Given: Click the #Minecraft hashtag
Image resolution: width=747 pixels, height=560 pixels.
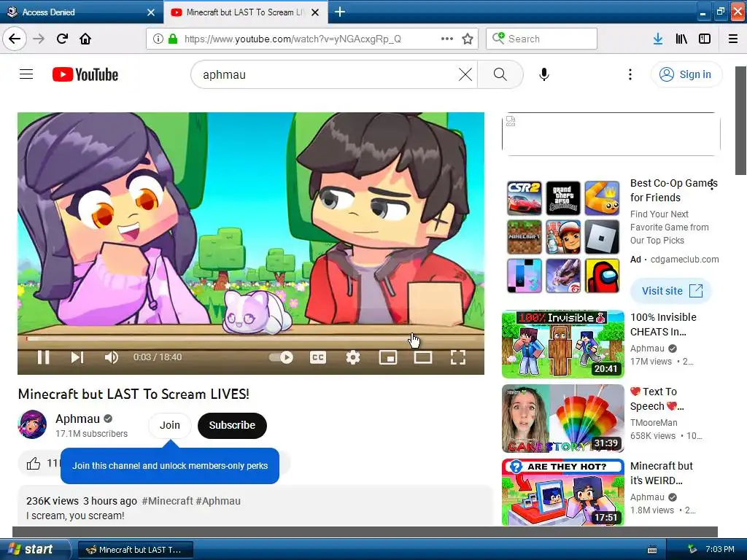Looking at the screenshot, I should (x=167, y=501).
